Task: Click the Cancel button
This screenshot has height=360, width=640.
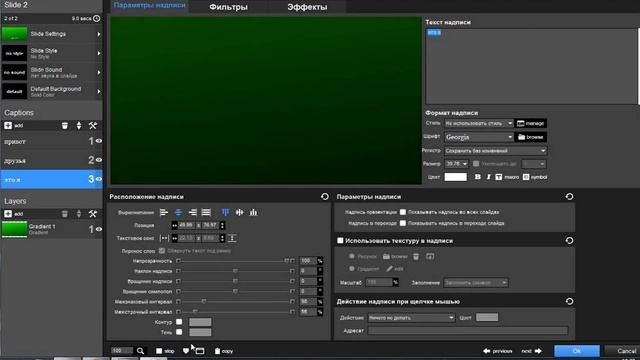Action: 624,351
